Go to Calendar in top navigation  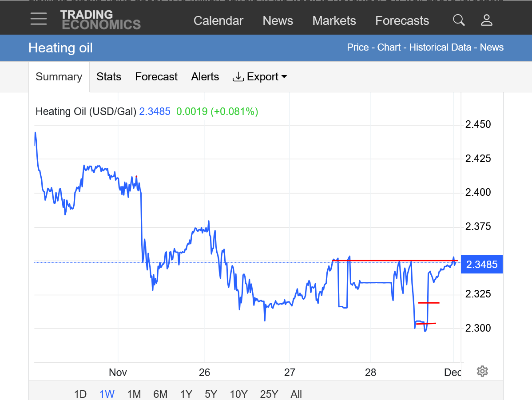click(218, 21)
